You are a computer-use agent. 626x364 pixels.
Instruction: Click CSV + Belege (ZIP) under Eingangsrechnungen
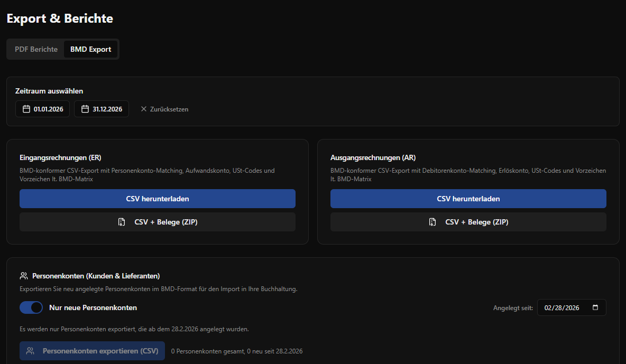(x=157, y=222)
